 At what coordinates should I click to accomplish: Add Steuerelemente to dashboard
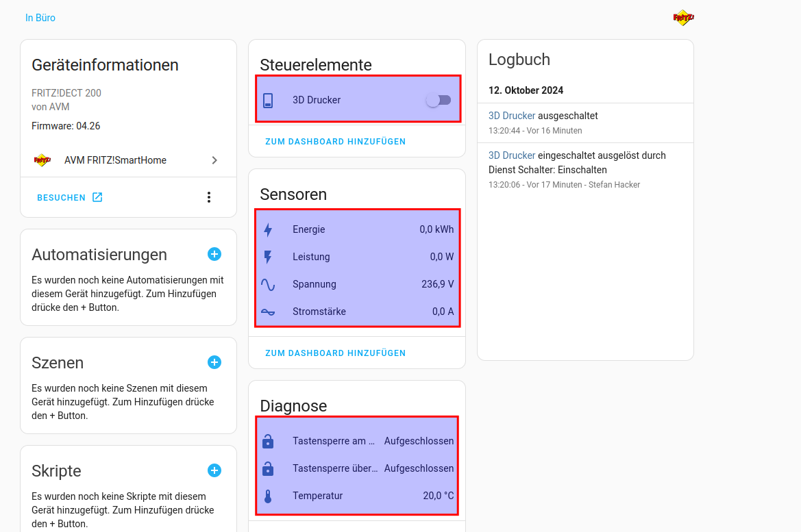point(335,142)
